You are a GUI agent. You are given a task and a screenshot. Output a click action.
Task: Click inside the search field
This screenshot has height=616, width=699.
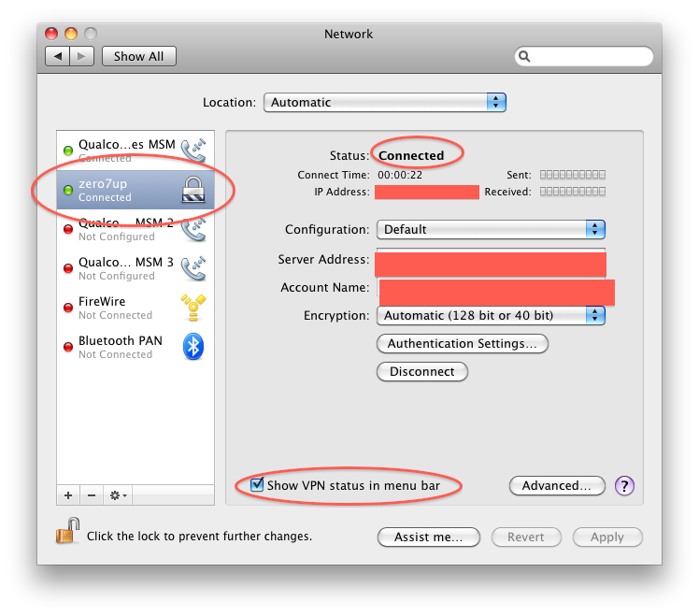click(x=584, y=56)
